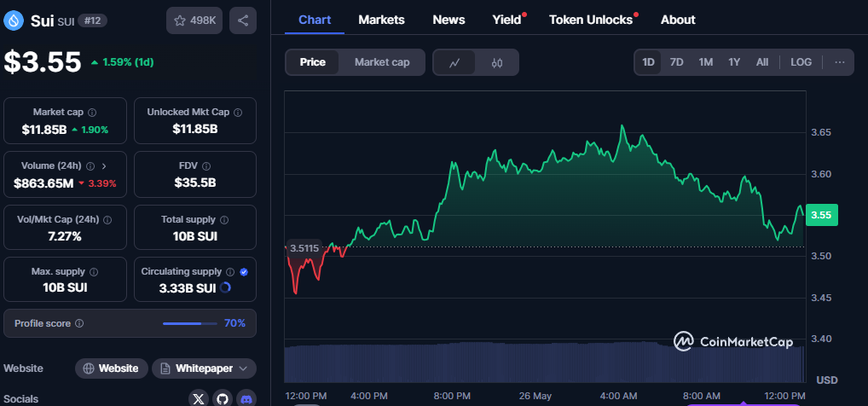The image size is (868, 406).
Task: Show Profile score info icon
Action: [79, 323]
